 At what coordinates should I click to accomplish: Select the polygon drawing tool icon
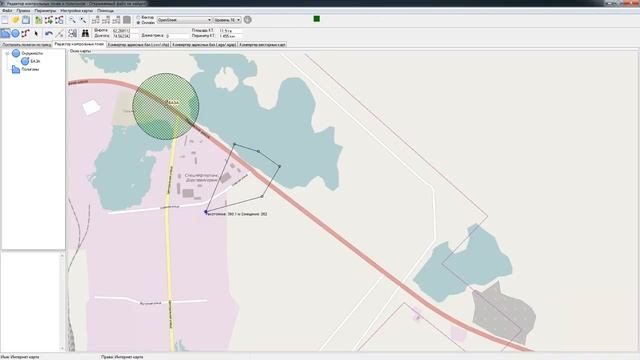(5, 33)
